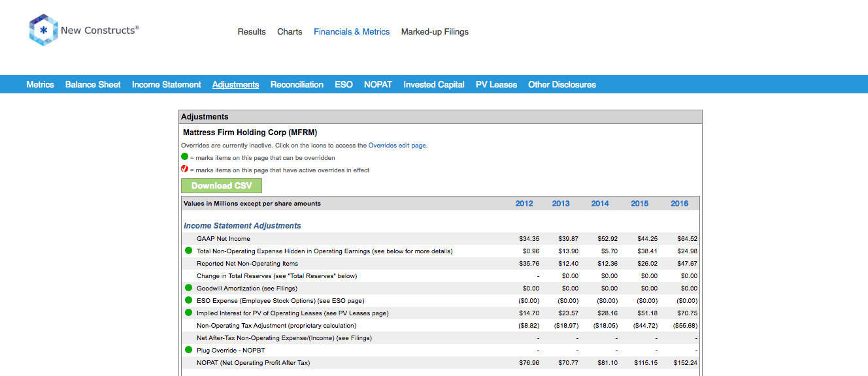Switch to the ESO tab
This screenshot has height=376, width=868.
click(344, 84)
